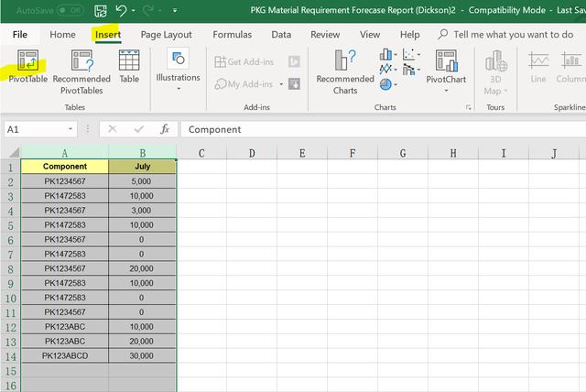Screen dimensions: 586x392
Task: Click the formula bar showing Component
Action: coord(383,129)
